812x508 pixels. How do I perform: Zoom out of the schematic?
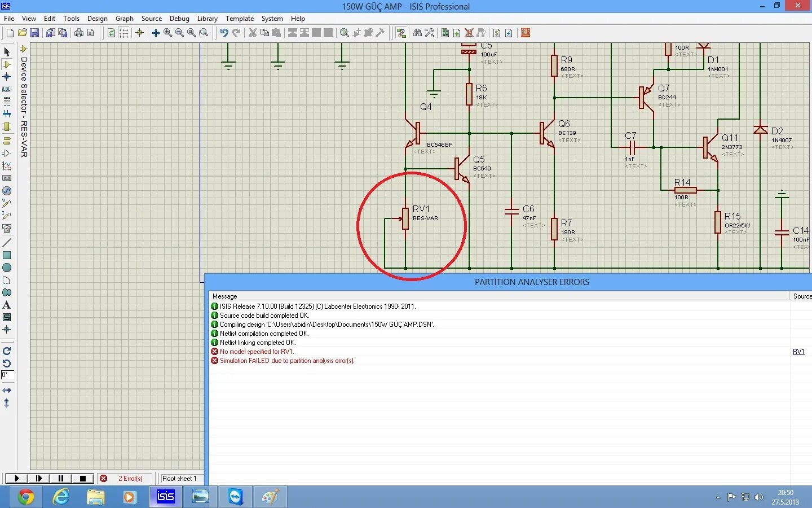pyautogui.click(x=179, y=33)
